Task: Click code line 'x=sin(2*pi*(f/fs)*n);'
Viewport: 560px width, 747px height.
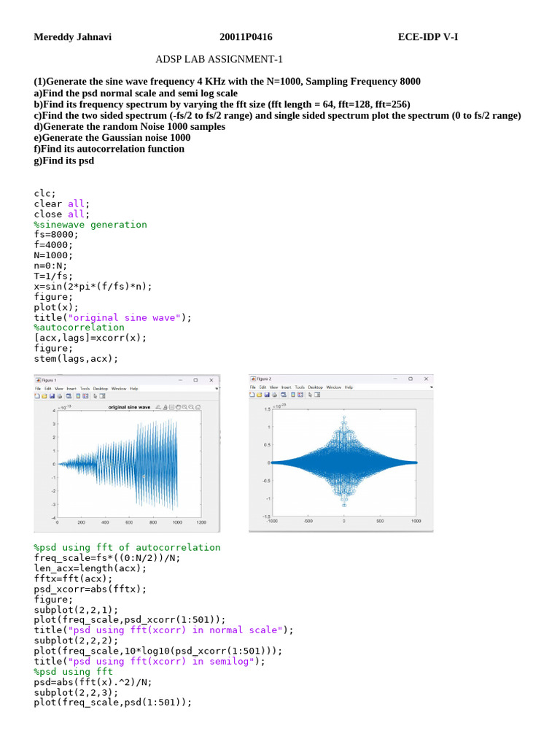Action: tap(93, 286)
